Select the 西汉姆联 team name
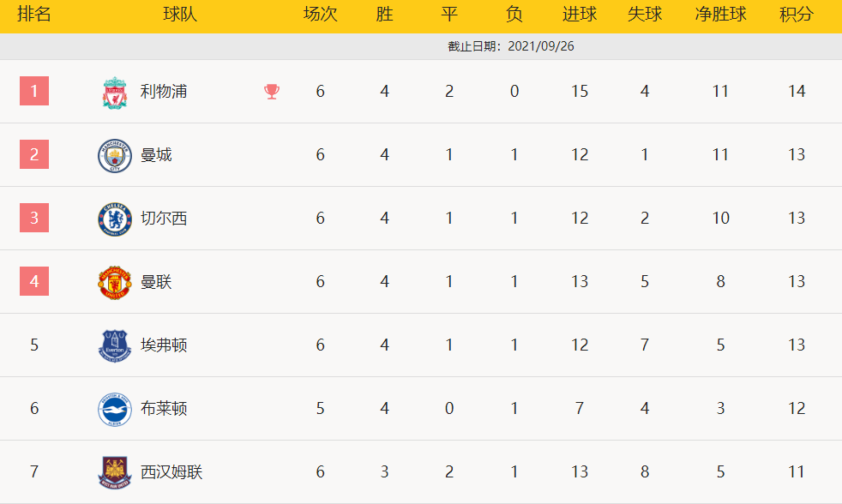This screenshot has width=842, height=504. point(171,472)
